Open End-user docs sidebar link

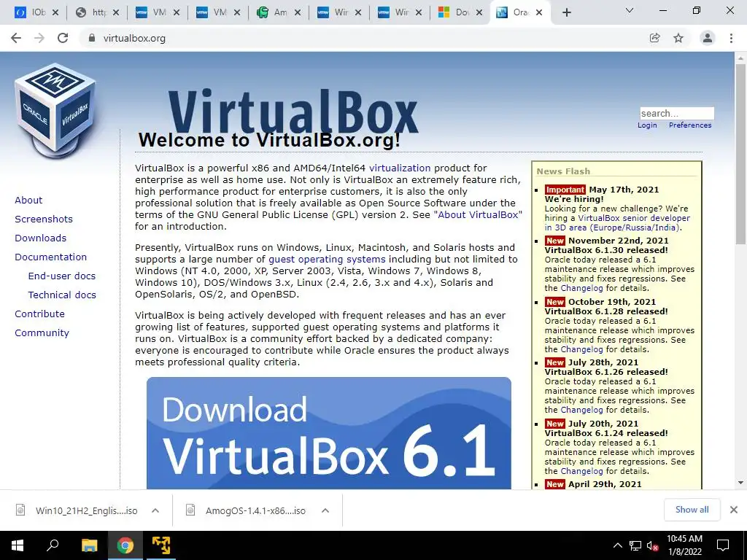(x=62, y=276)
